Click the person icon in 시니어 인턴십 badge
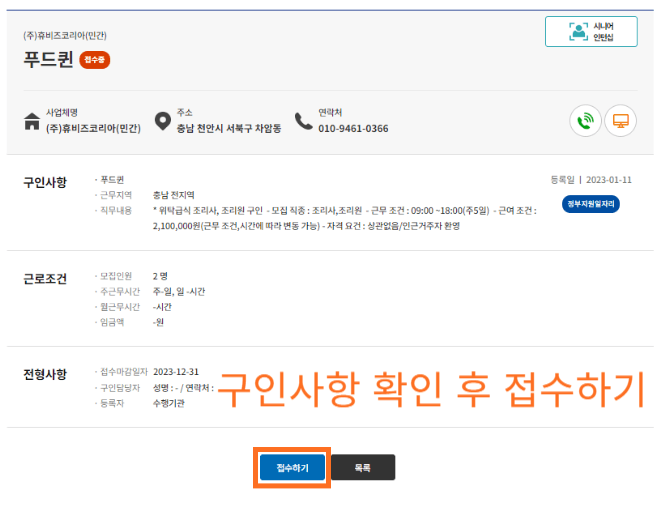Image resolution: width=661 pixels, height=508 pixels. (x=578, y=32)
